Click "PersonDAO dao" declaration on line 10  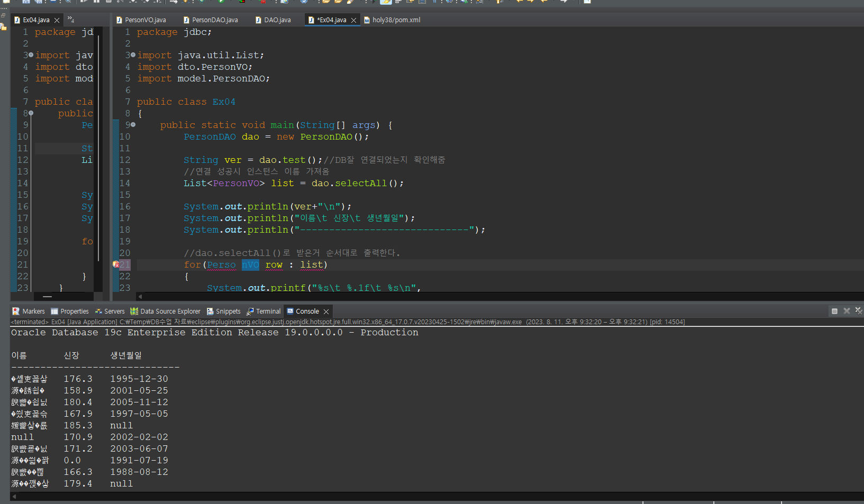(222, 137)
